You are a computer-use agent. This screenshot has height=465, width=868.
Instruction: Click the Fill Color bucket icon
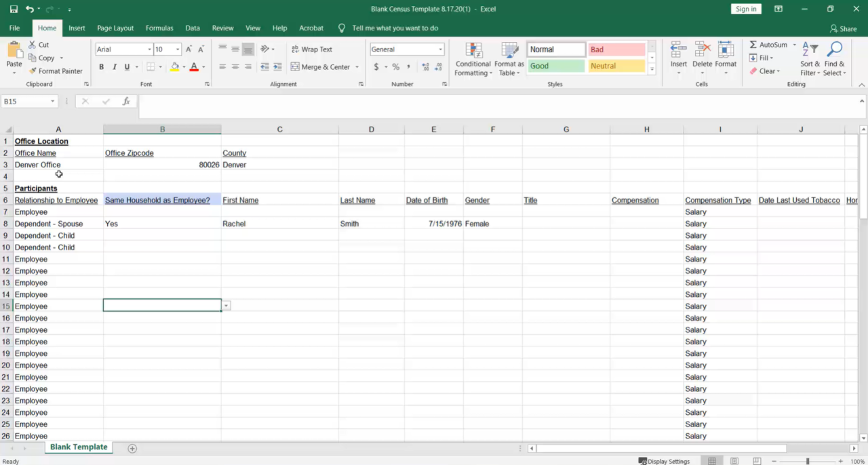point(176,66)
